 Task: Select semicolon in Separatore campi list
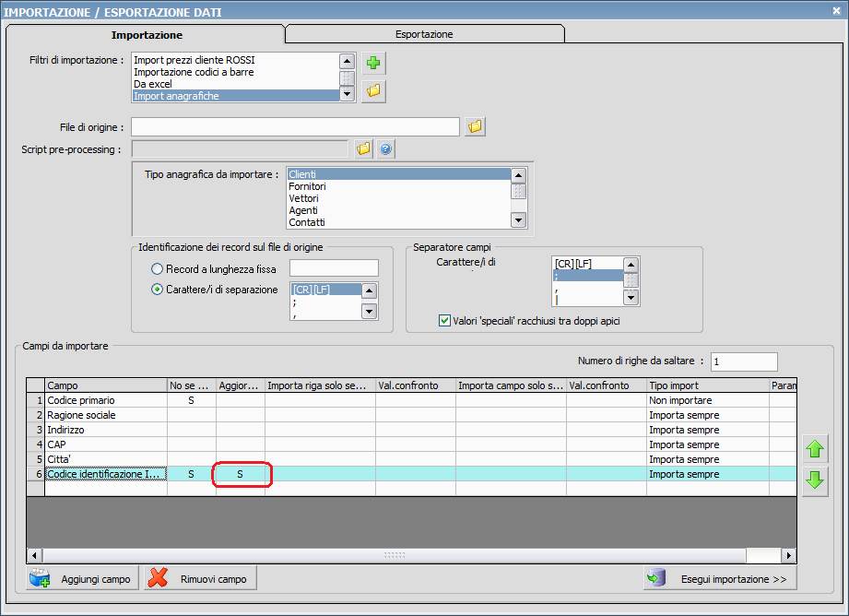click(588, 276)
